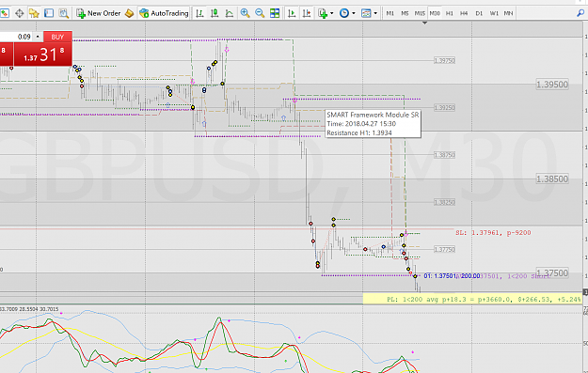Switch chart to bar chart style
This screenshot has height=373, width=588.
(x=199, y=13)
